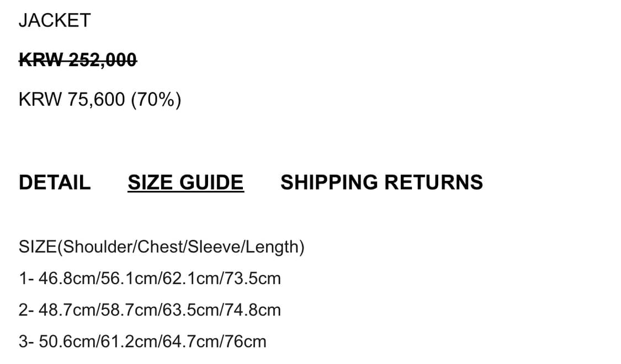Click the 74.8cm length value
The image size is (621, 364).
(253, 310)
